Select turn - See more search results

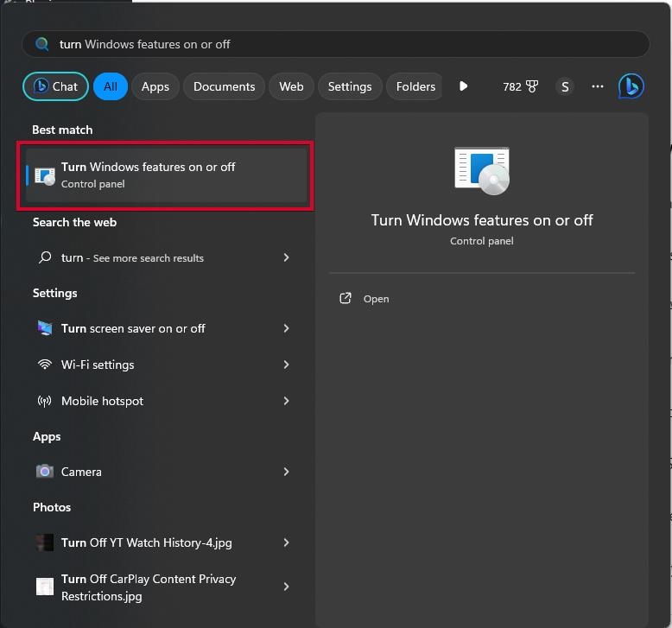point(132,257)
